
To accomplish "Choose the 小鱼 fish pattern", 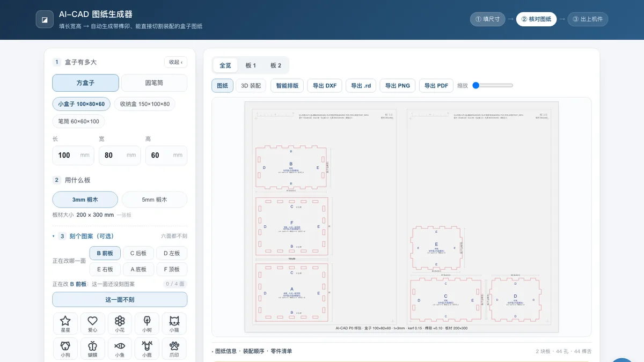I will pos(120,349).
